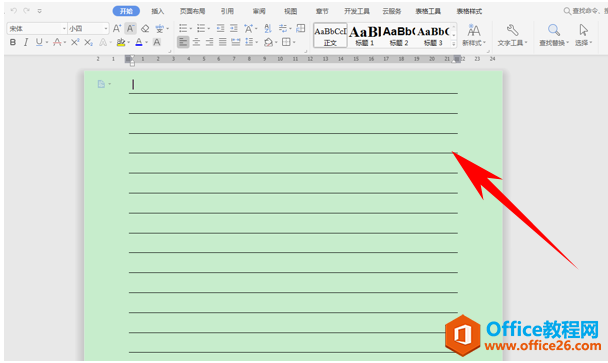Open the 表格样式 (Table Styles) tab
The width and height of the screenshot is (608, 363).
[x=469, y=11]
